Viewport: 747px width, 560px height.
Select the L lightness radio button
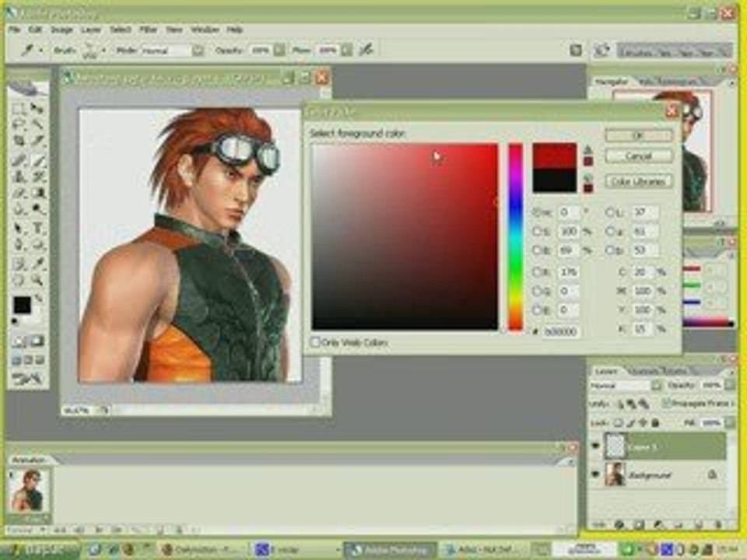[x=609, y=212]
